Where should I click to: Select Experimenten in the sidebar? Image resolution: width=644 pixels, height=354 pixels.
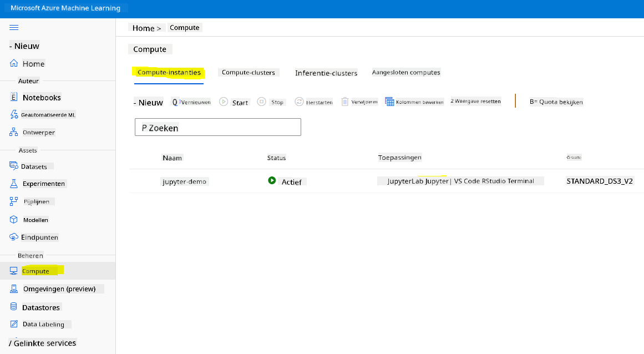pyautogui.click(x=43, y=184)
